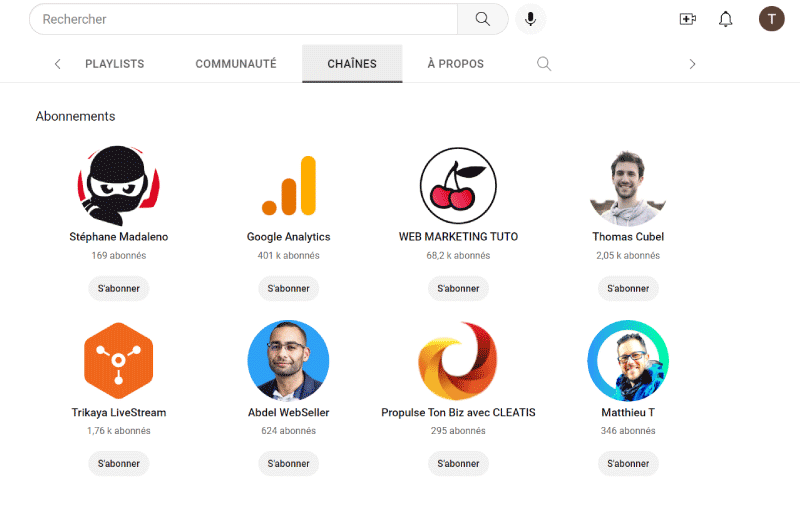Open notifications bell icon
The height and width of the screenshot is (530, 800).
tap(726, 19)
